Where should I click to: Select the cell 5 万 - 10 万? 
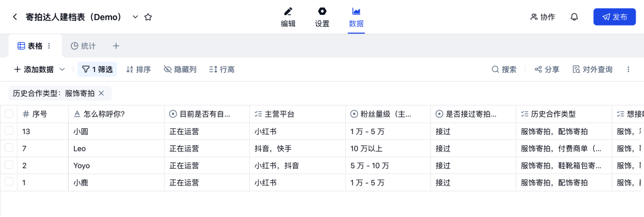(x=388, y=166)
